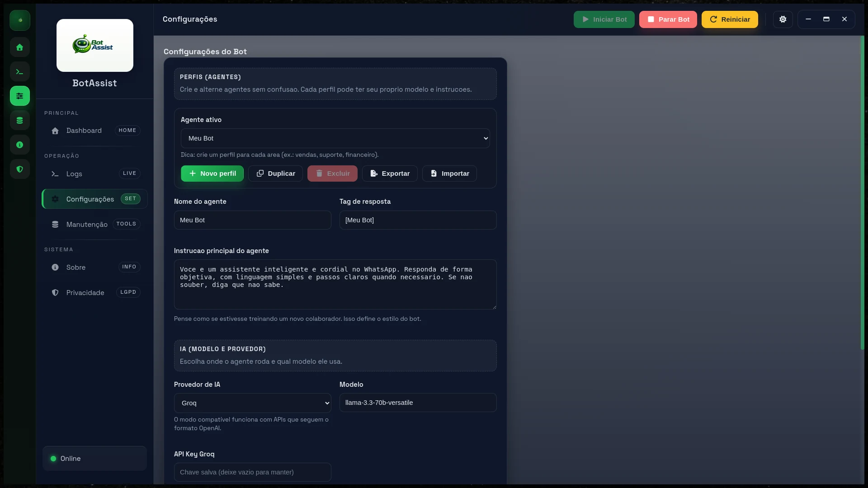Open the settings gear in the title bar
This screenshot has width=868, height=488.
pos(783,19)
